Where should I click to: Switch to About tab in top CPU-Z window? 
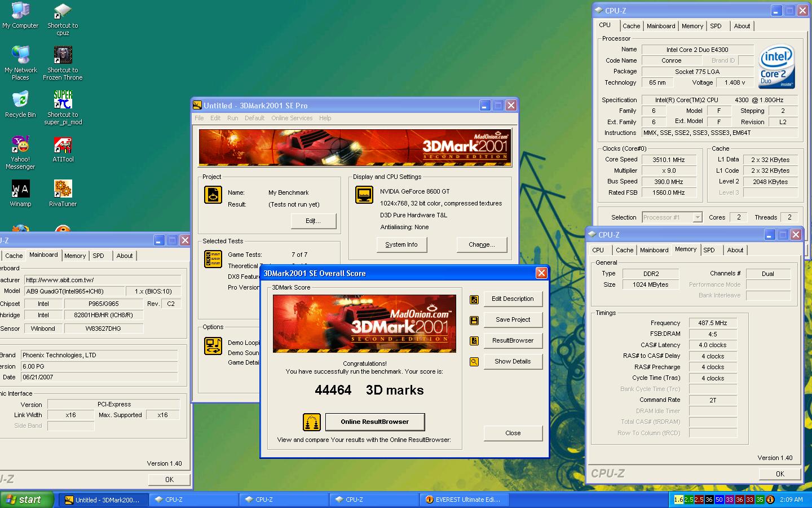click(x=742, y=26)
